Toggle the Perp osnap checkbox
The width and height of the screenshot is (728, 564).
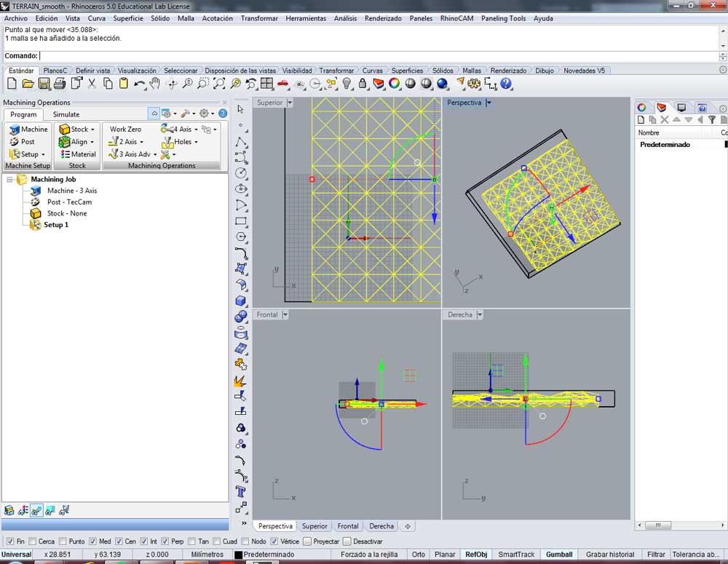(x=165, y=541)
